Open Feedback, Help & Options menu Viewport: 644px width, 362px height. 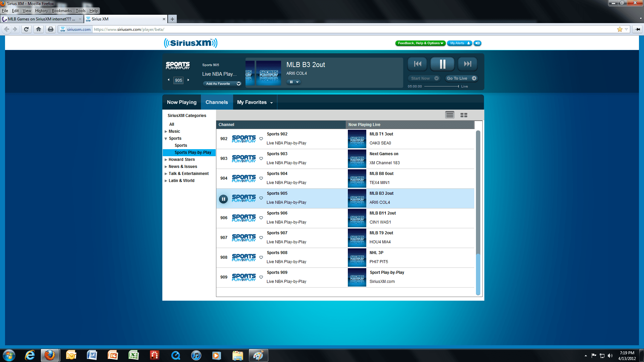coord(420,43)
